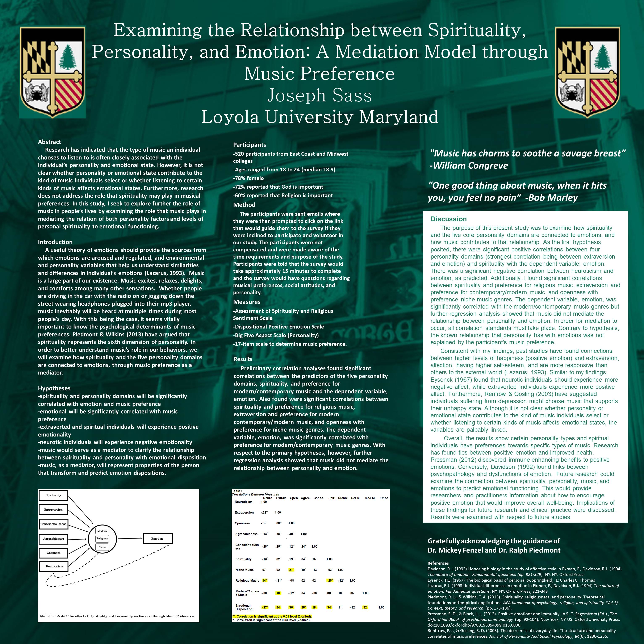The image size is (644, 644).
Task: Click highlighted .27 cell in Niche Music row
Action: pyautogui.click(x=291, y=570)
